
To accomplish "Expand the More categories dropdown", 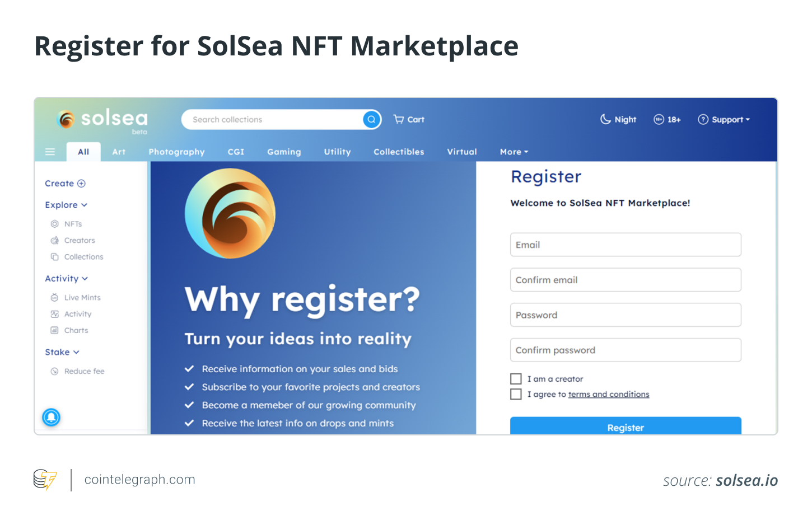I will pos(514,152).
